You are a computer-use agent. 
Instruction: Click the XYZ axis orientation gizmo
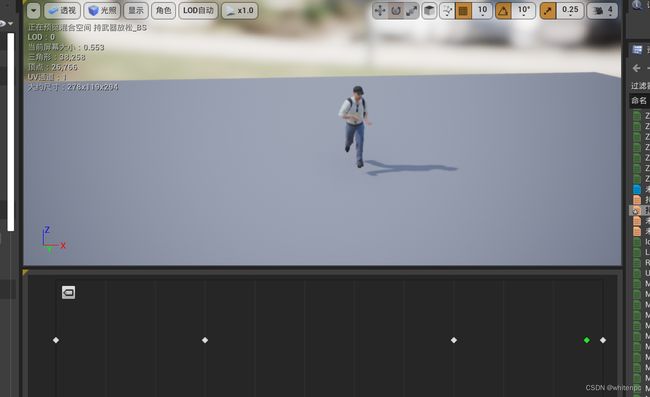[x=53, y=240]
